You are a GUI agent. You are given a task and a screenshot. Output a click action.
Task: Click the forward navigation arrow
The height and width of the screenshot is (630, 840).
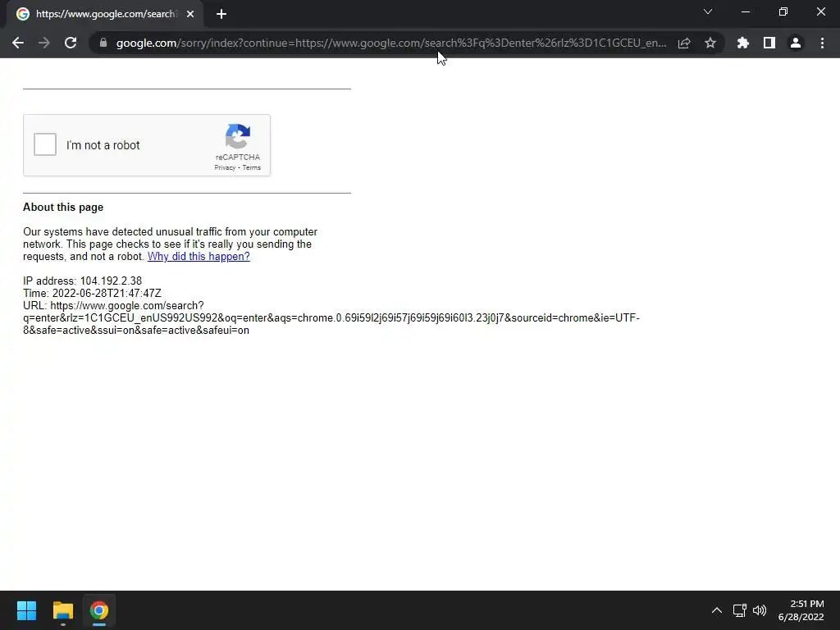(44, 43)
